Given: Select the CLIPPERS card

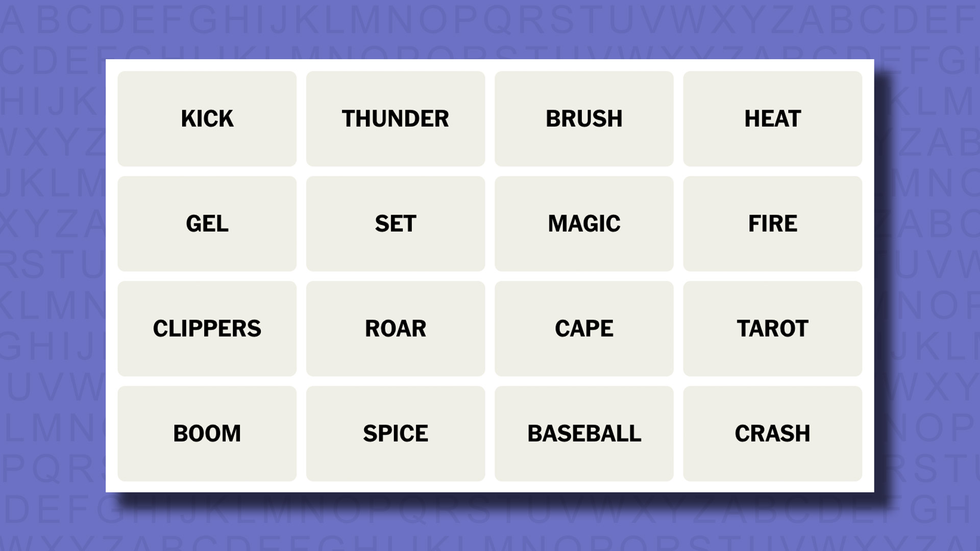Looking at the screenshot, I should click(207, 328).
